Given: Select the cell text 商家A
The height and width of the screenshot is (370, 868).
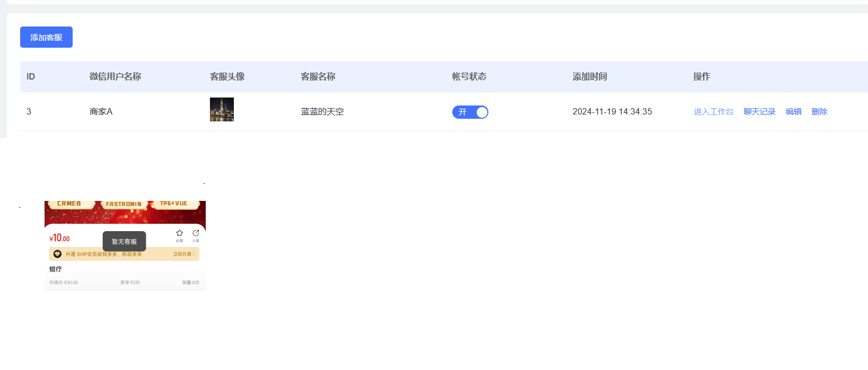Looking at the screenshot, I should (x=101, y=112).
